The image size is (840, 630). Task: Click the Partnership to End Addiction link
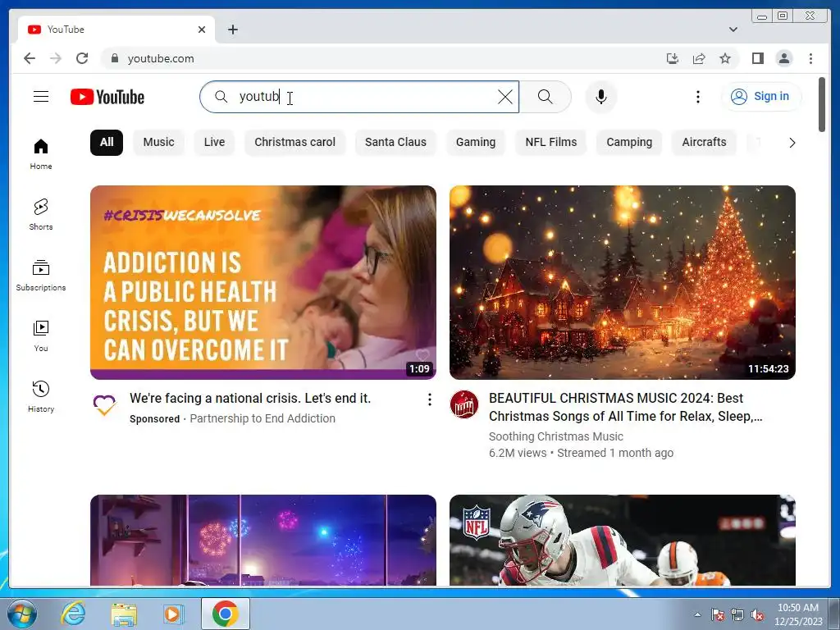tap(262, 418)
